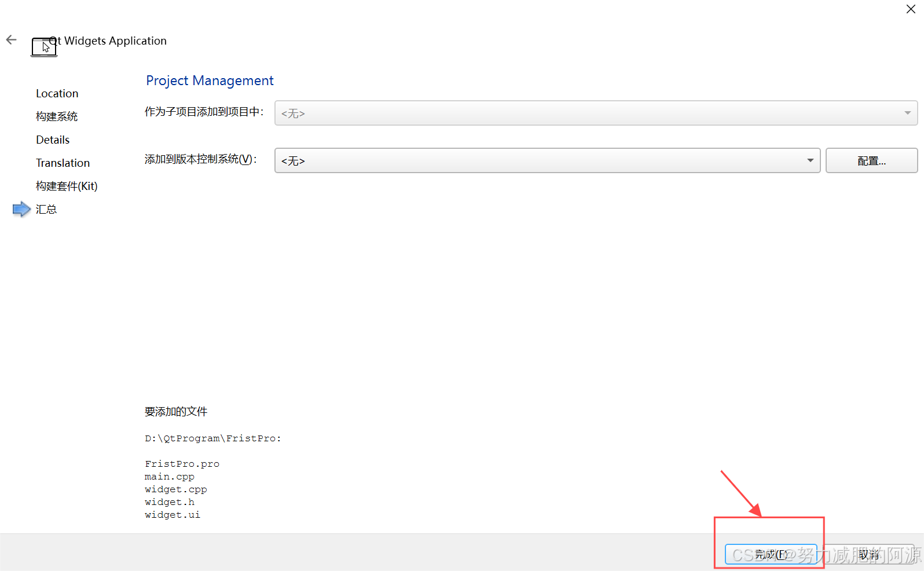Click the widget.ui file name
This screenshot has height=571, width=924.
coord(173,515)
